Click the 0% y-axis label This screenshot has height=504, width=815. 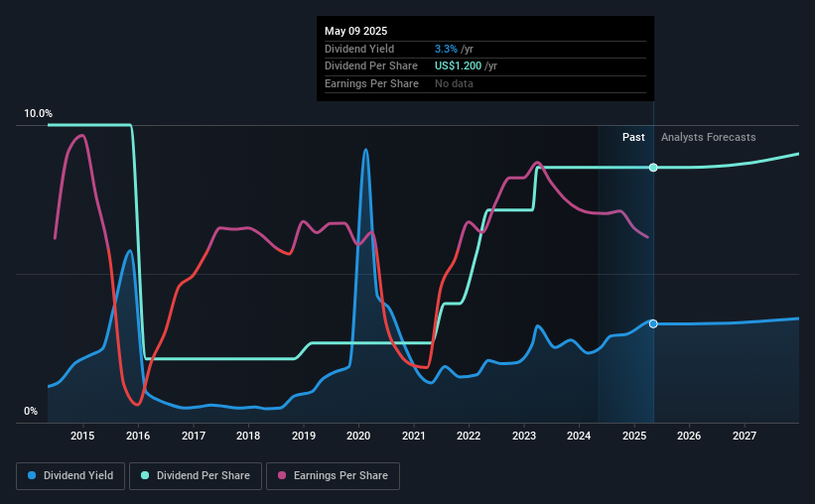click(x=31, y=411)
